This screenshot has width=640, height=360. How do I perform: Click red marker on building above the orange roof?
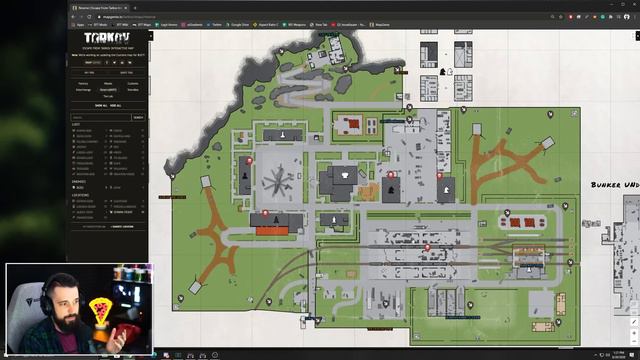(265, 213)
